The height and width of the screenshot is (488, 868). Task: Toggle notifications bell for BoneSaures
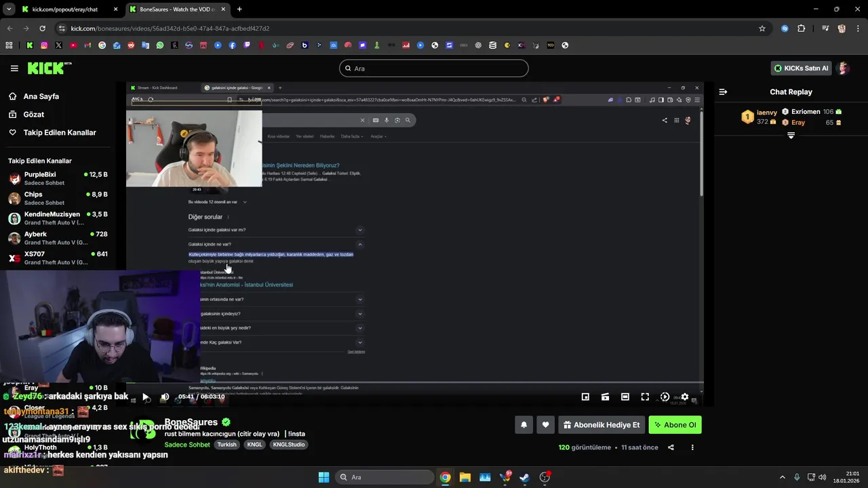coord(524,425)
